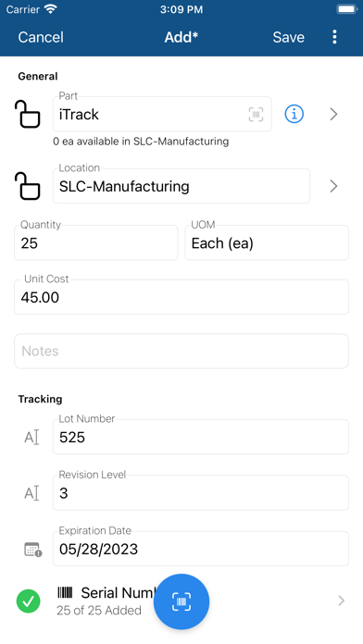Tap calendar icon beside Expiration Date

pos(33,550)
